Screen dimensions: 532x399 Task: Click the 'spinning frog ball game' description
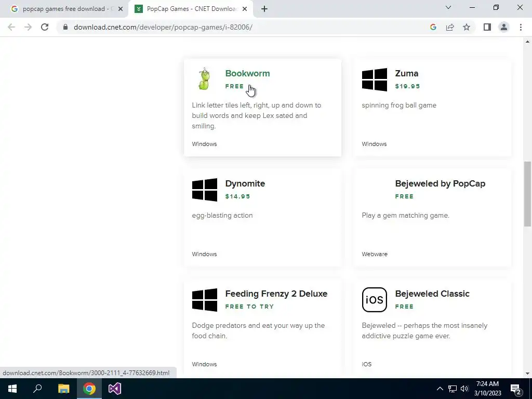coord(399,105)
